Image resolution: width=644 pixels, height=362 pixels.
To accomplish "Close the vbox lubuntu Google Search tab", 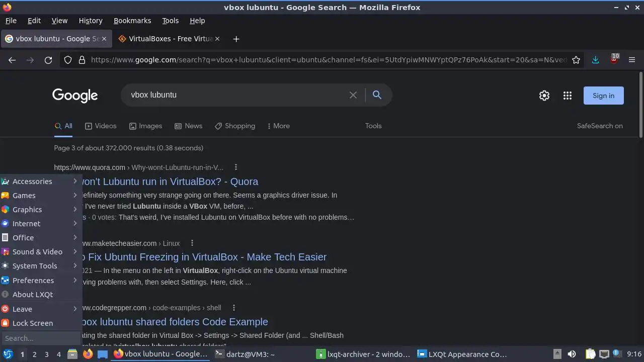I will (104, 39).
